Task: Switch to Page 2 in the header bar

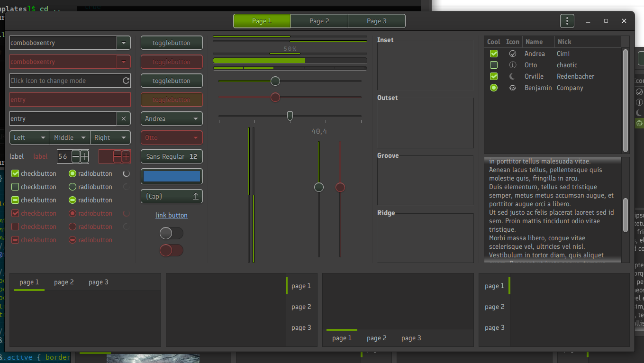Action: coord(319,21)
